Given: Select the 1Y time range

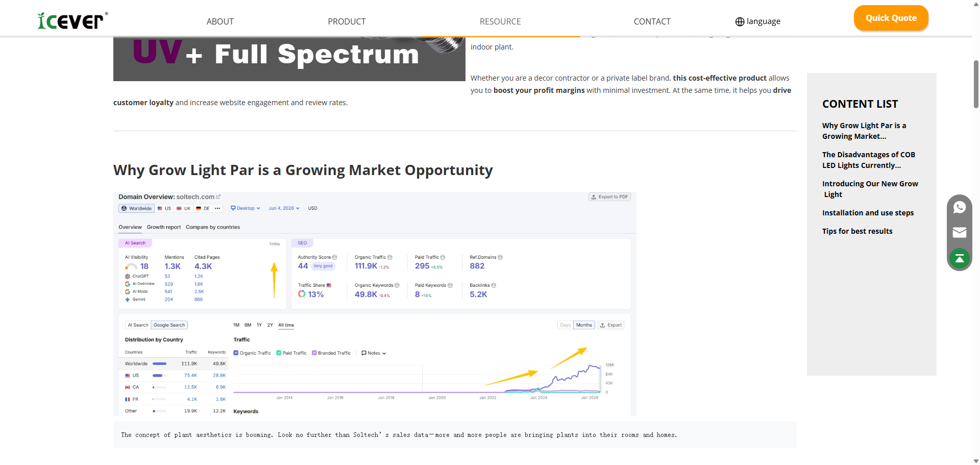Looking at the screenshot, I should coord(259,325).
